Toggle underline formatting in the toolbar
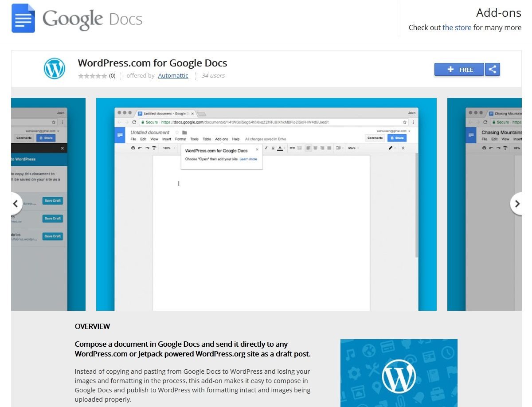532x407 pixels. 273,148
